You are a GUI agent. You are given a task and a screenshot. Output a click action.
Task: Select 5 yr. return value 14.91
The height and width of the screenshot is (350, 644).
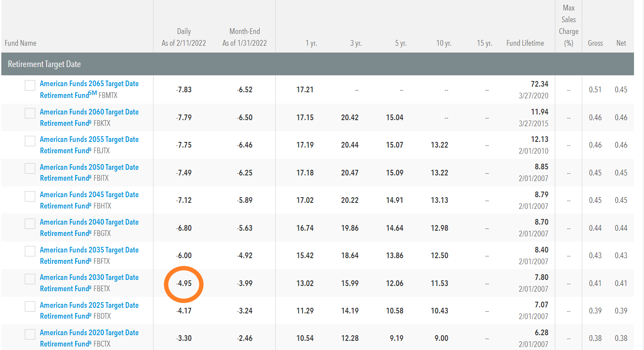(394, 200)
